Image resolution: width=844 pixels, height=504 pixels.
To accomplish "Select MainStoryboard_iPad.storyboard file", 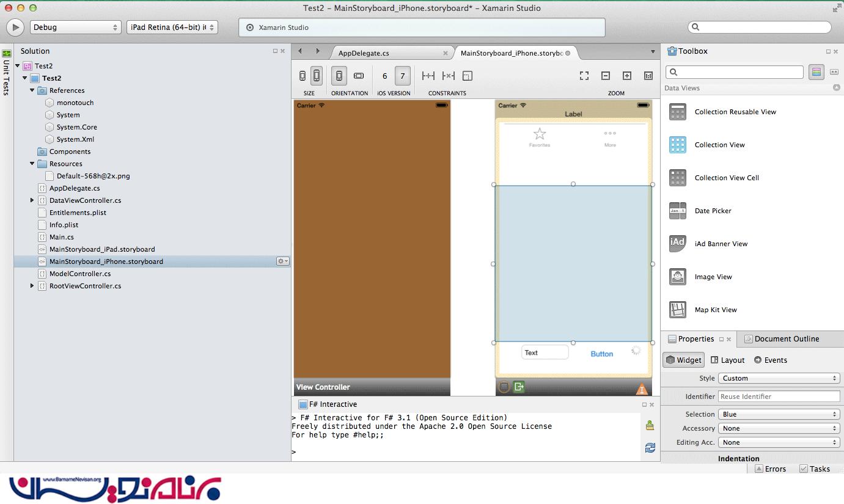I will click(101, 249).
